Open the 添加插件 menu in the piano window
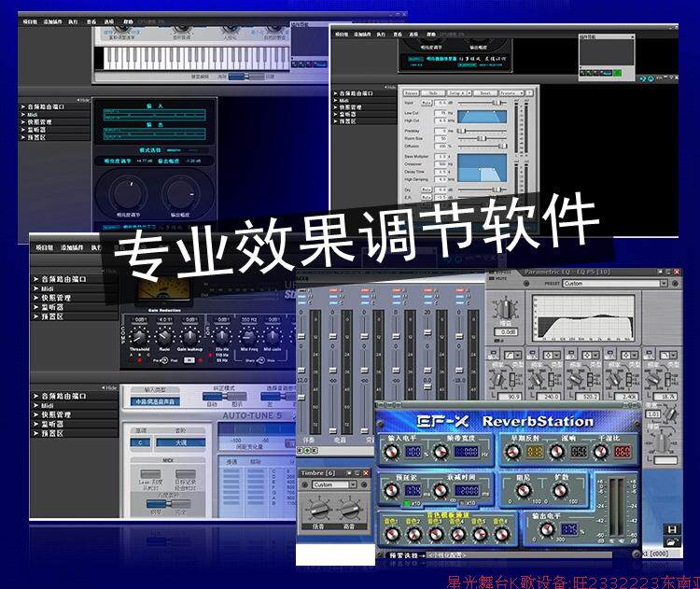The image size is (700, 589). coord(52,21)
